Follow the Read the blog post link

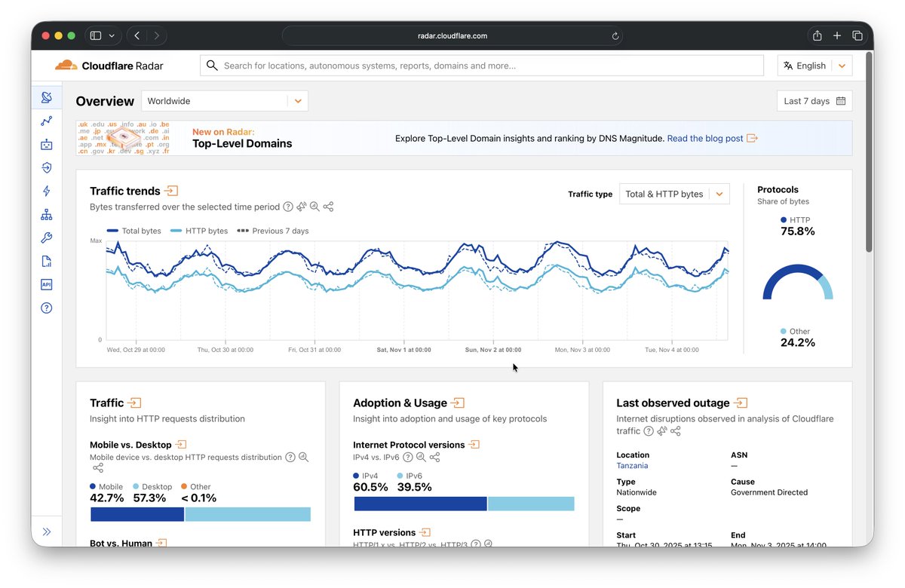pyautogui.click(x=713, y=139)
